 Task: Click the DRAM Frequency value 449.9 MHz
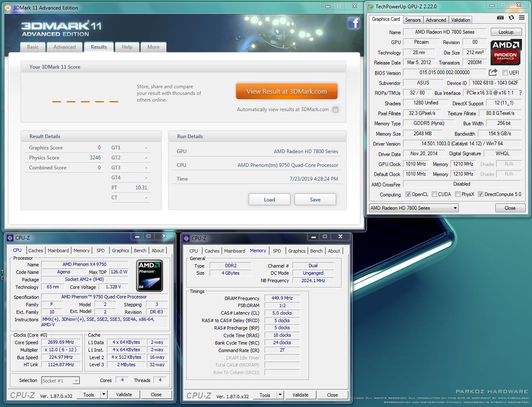pyautogui.click(x=282, y=298)
